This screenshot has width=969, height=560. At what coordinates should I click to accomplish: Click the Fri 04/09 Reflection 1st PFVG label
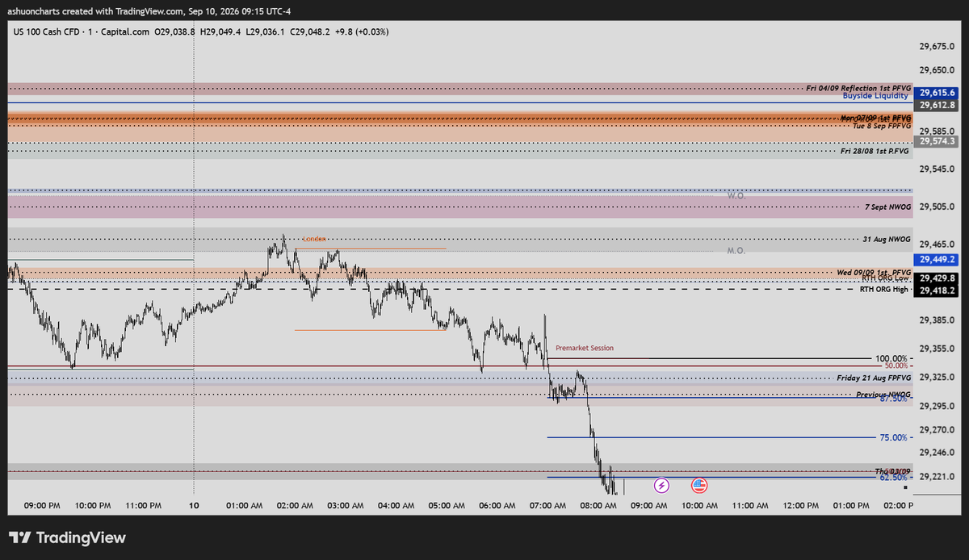click(858, 86)
